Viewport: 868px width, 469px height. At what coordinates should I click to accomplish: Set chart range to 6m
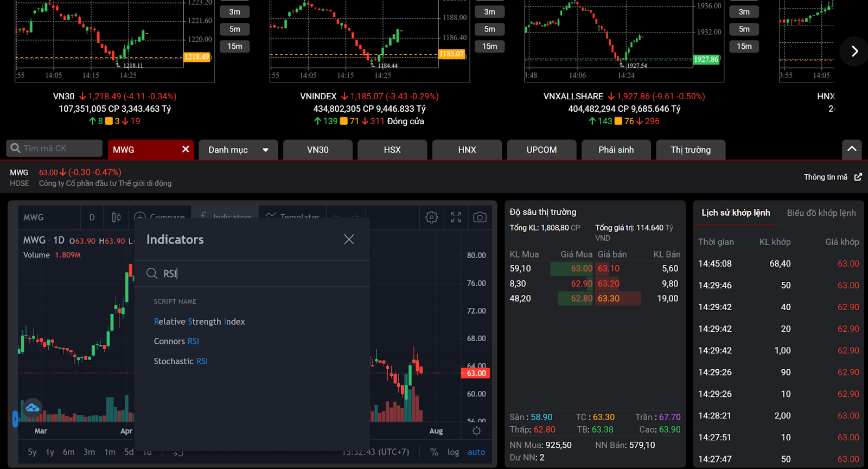pos(69,452)
